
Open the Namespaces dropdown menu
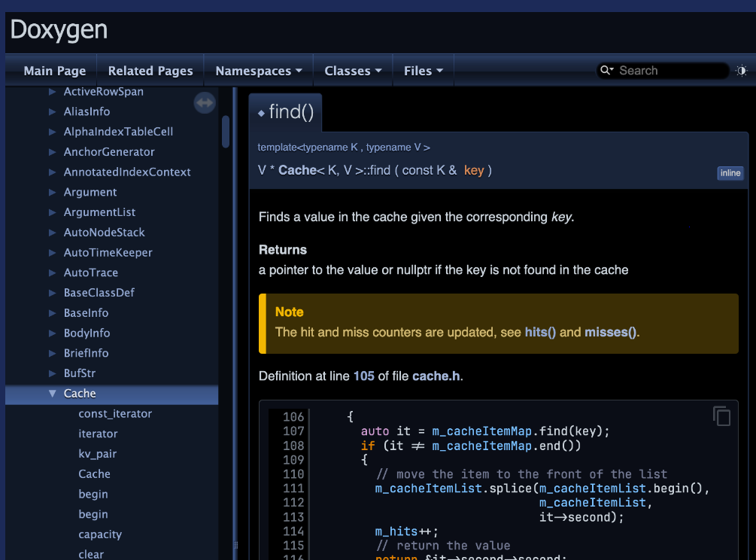coord(258,70)
